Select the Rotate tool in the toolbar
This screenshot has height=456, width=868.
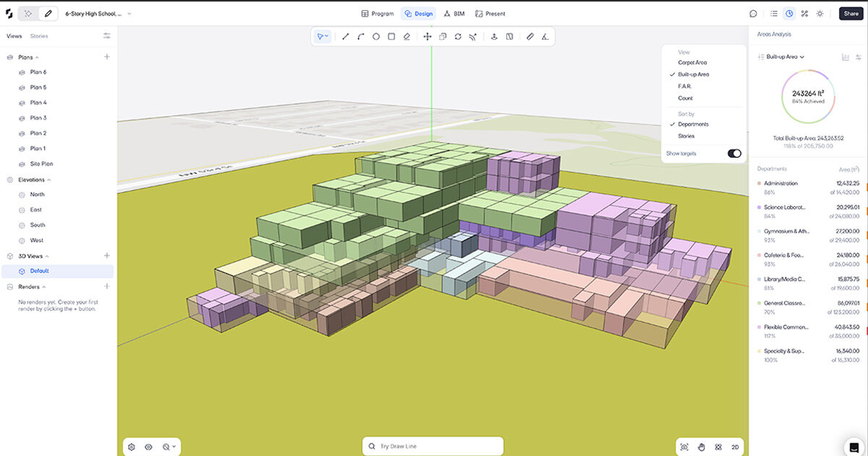(x=457, y=36)
